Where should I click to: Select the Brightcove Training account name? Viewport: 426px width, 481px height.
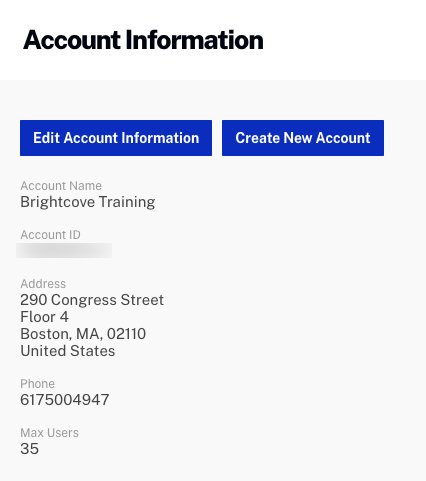click(x=88, y=202)
